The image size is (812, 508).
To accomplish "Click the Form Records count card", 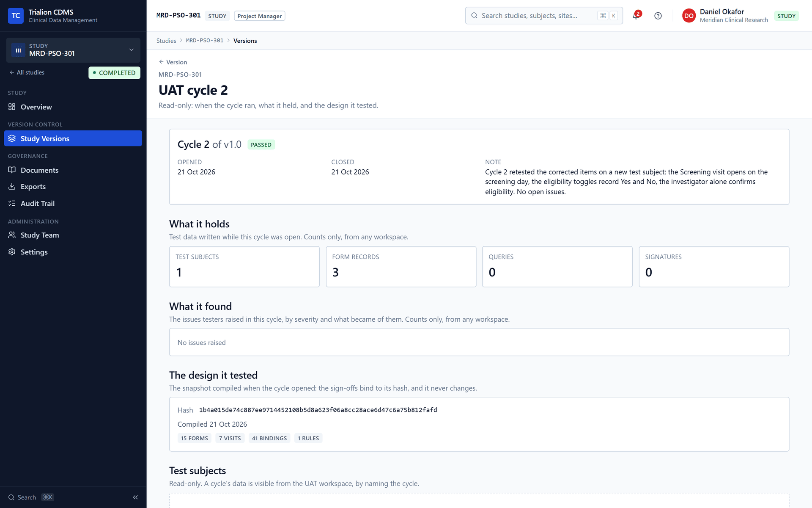I will coord(401,267).
